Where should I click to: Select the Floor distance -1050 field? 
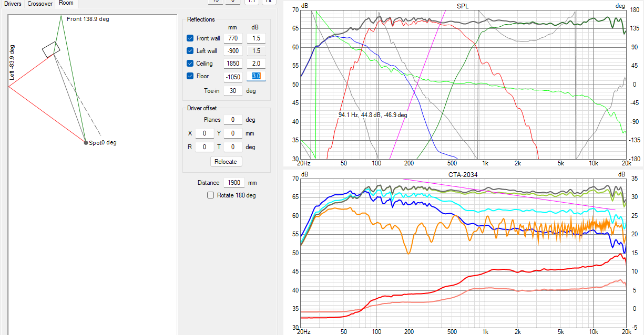(233, 77)
